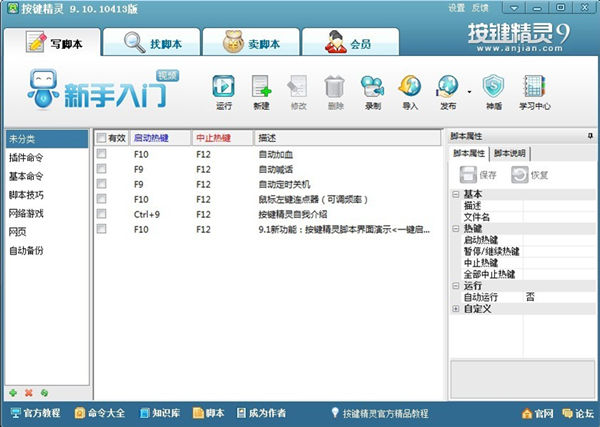This screenshot has height=427, width=600.
Task: Enable the 9.1新功能 script checkbox
Action: pyautogui.click(x=101, y=229)
